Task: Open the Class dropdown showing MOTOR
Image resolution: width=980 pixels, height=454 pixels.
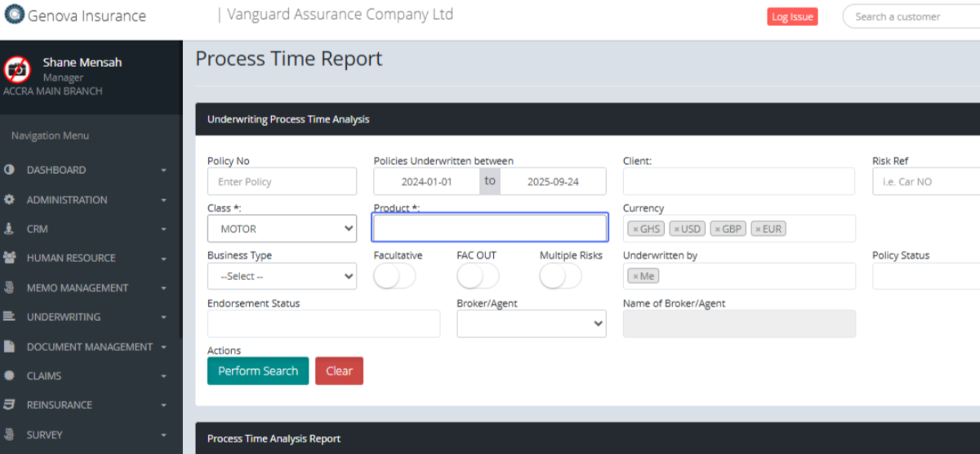Action: coord(282,229)
